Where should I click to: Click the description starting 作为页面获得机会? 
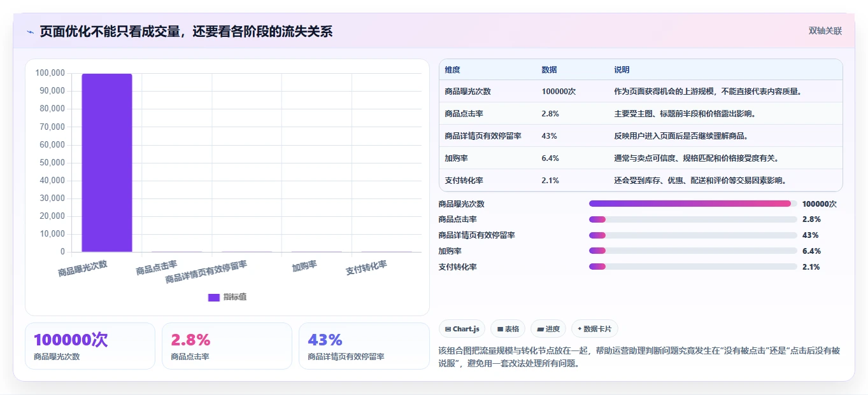(708, 92)
